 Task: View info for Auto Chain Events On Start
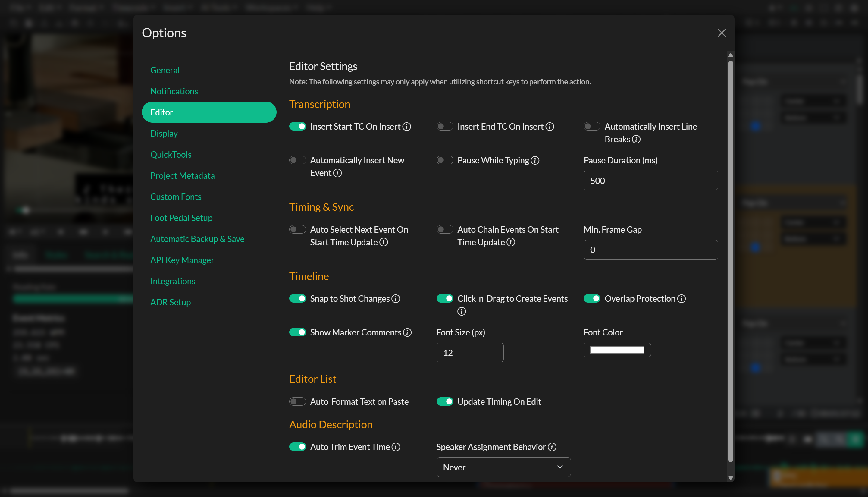(511, 242)
